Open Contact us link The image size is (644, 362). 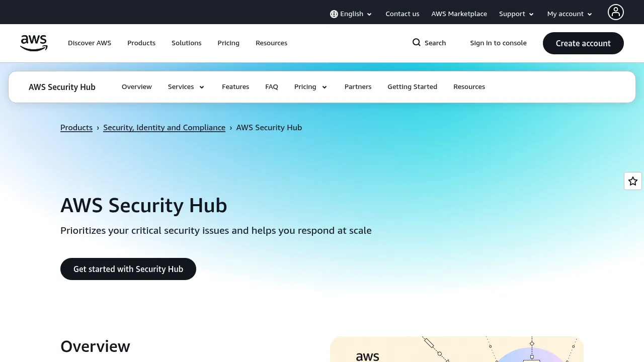coord(403,14)
